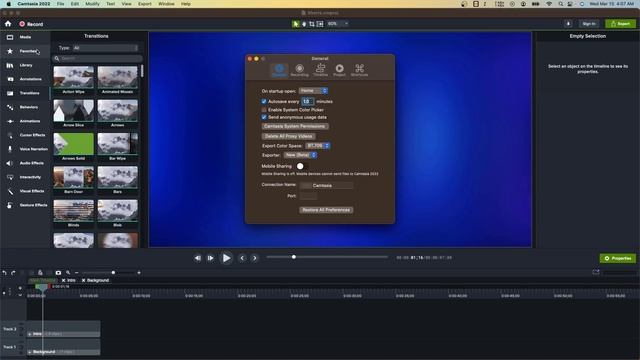Switch to Timeline preferences tab
Viewport: 640px width, 360px height.
click(320, 70)
